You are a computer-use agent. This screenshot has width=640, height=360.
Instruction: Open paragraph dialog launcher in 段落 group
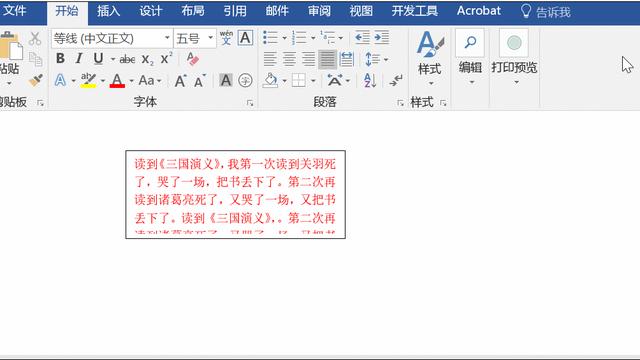point(400,103)
